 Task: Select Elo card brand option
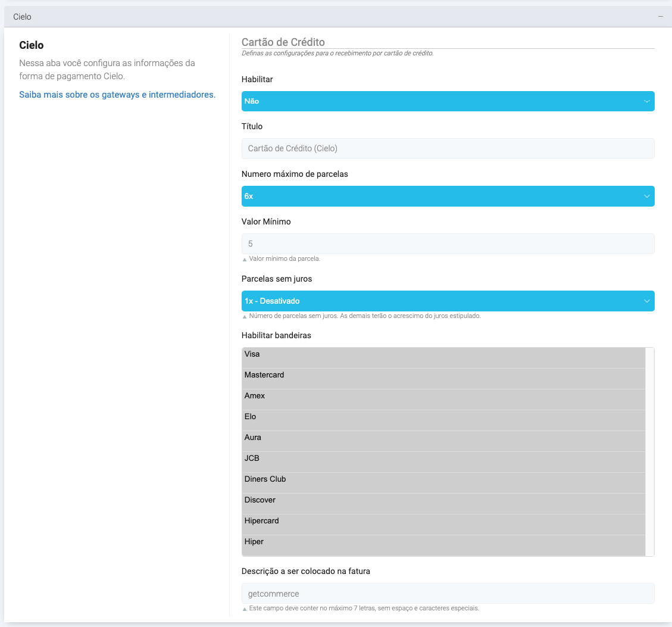[x=443, y=417]
